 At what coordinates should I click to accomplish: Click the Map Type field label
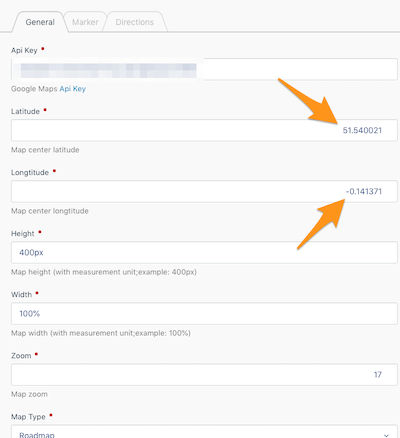[x=28, y=417]
